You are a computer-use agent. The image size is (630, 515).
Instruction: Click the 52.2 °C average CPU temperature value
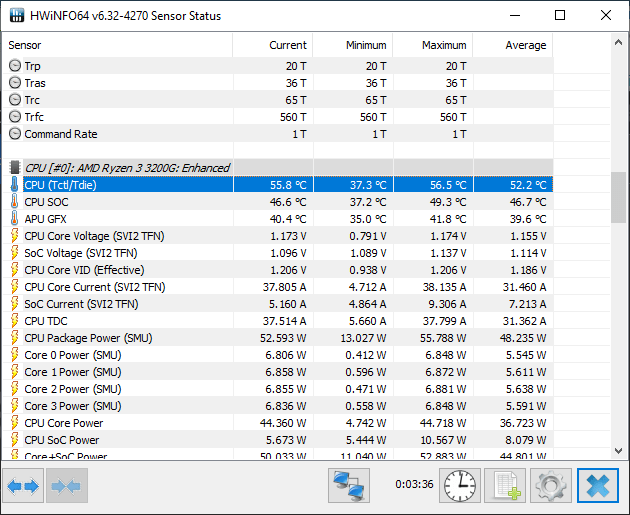[x=528, y=185]
